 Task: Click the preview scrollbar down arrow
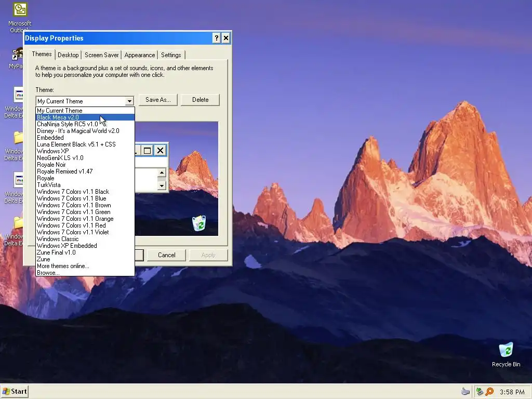tap(162, 185)
